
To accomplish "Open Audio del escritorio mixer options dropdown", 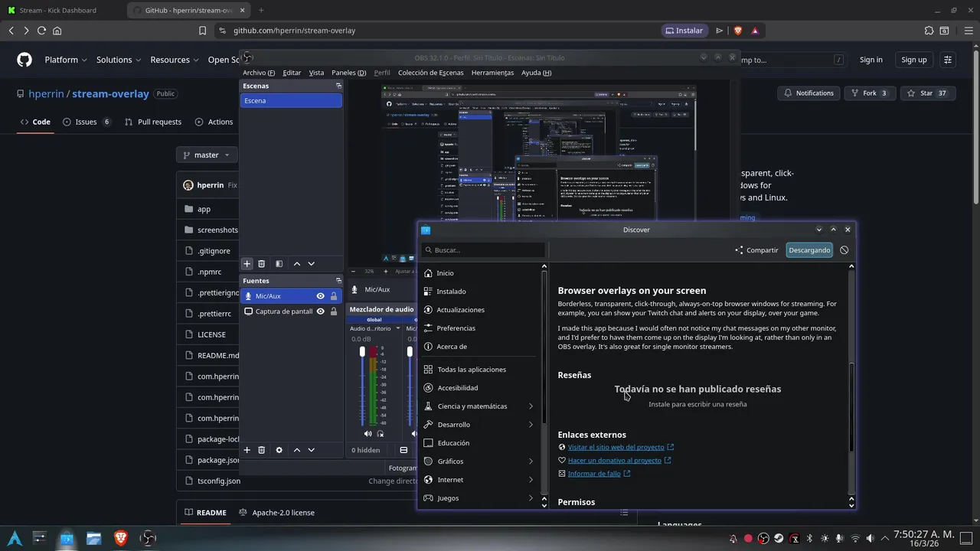I will pos(398,328).
